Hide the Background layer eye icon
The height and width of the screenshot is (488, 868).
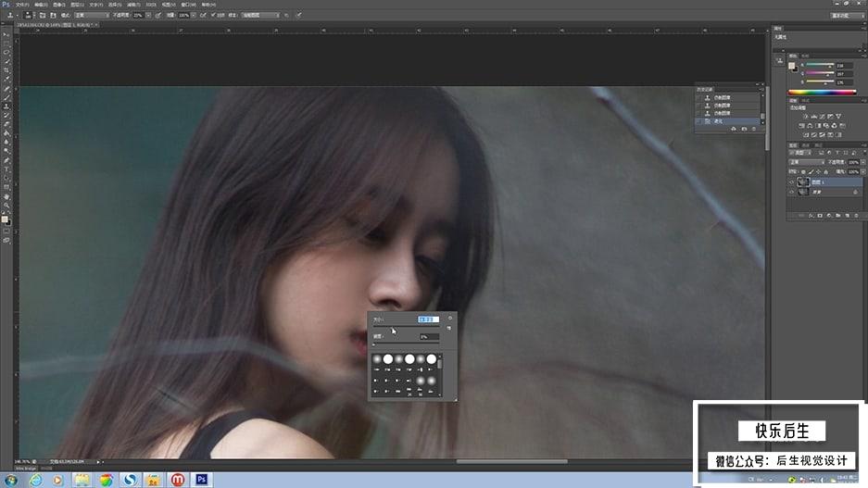(792, 192)
